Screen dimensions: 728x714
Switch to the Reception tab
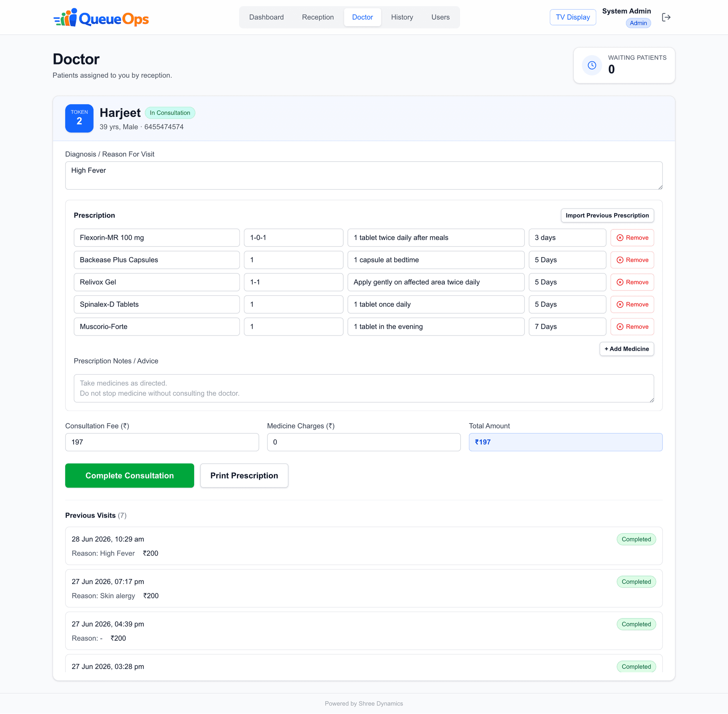(318, 17)
